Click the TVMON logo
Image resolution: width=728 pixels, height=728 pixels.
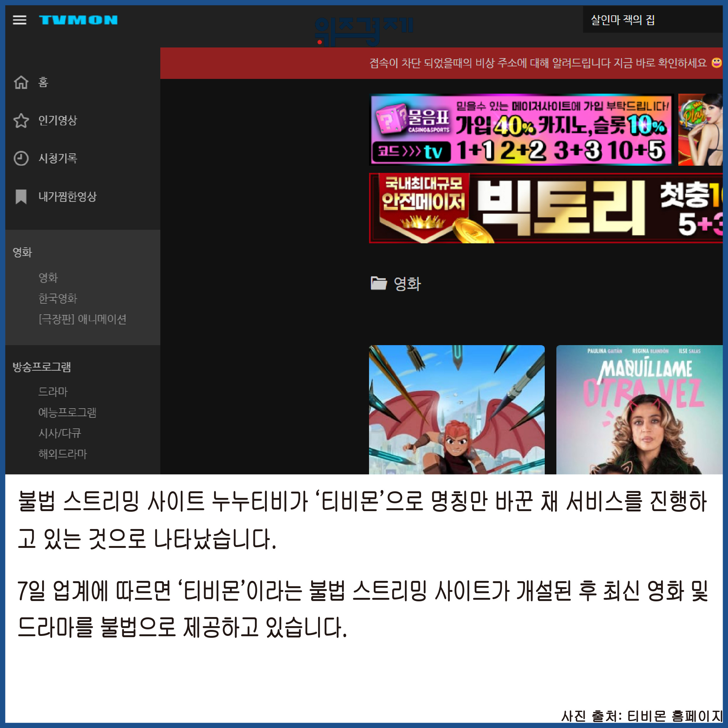[78, 20]
